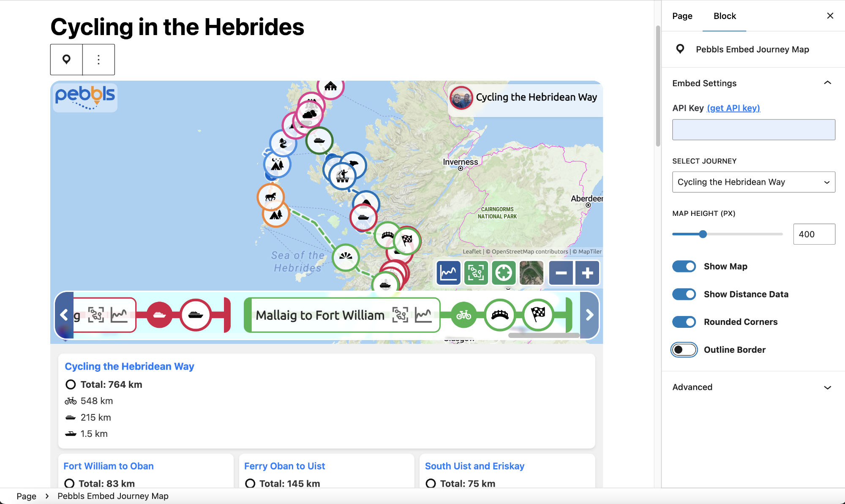Screen dimensions: 845x504
Task: Click the 1.5 km boat distance row
Action: click(x=86, y=434)
